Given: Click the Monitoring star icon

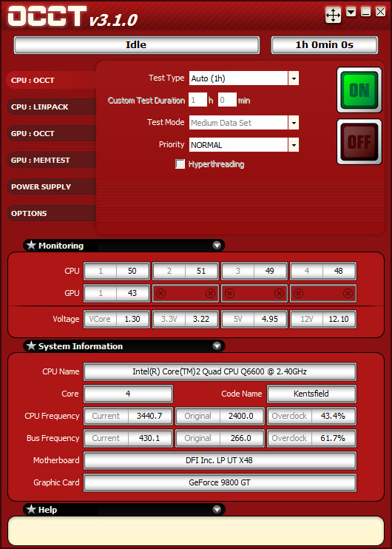Looking at the screenshot, I should 32,245.
